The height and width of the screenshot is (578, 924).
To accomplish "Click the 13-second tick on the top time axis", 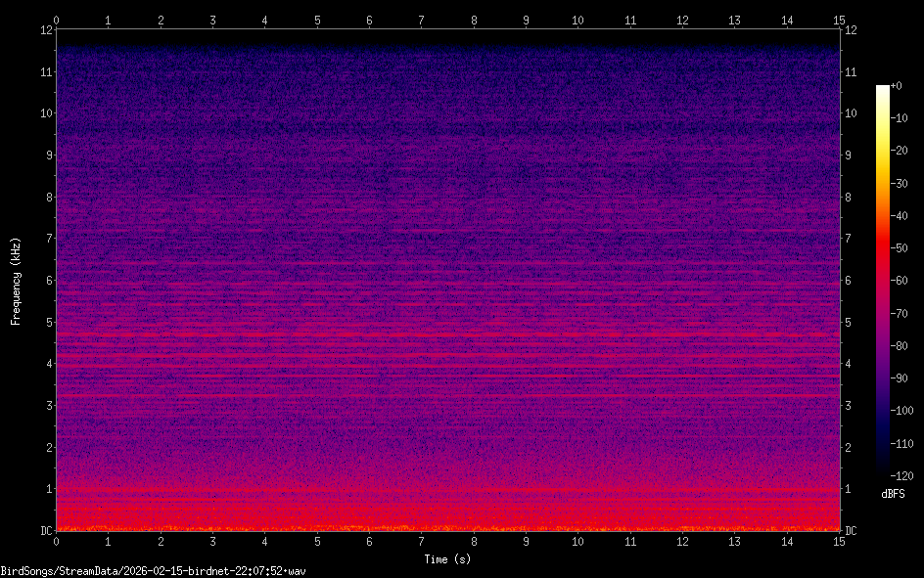I will pos(734,19).
